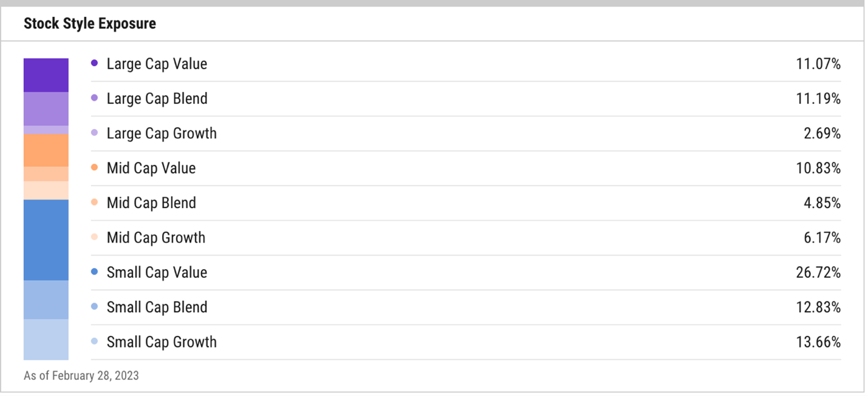Click the 2.69% percentage value
The image size is (868, 396).
pos(822,133)
